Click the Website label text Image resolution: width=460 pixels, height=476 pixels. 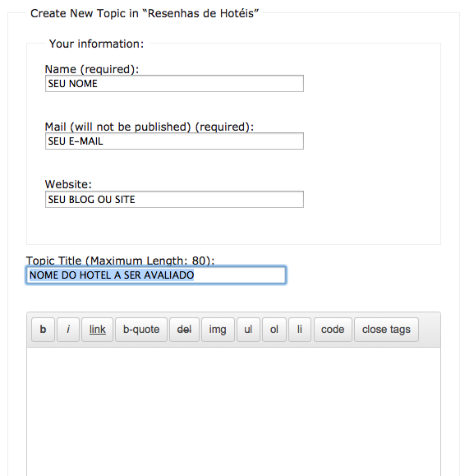(x=68, y=184)
